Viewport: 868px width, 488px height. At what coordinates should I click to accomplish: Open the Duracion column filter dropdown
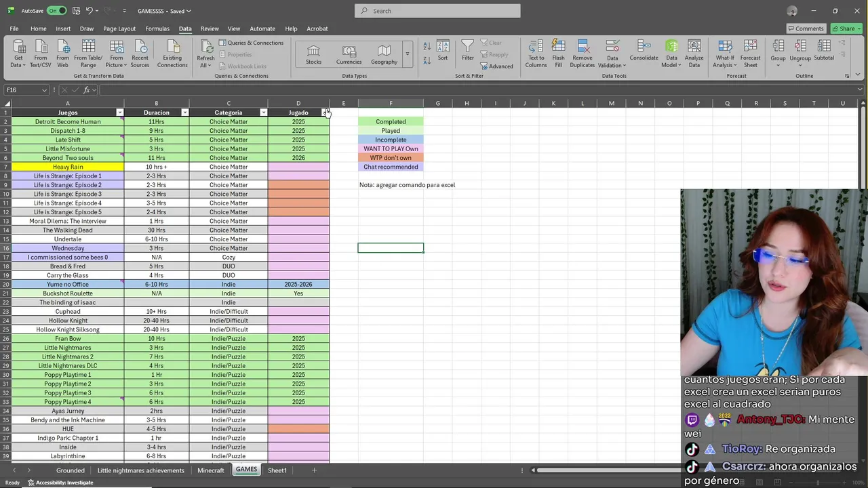pyautogui.click(x=184, y=113)
